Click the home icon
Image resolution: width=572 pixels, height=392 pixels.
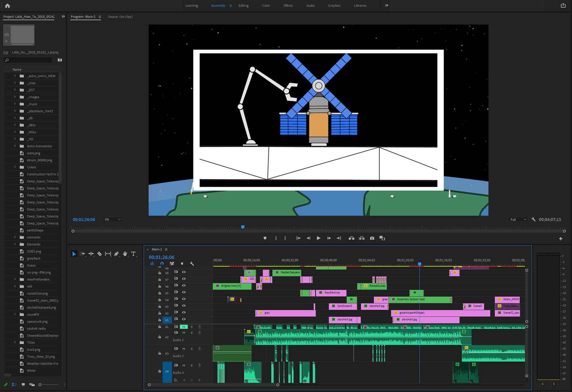pos(7,5)
